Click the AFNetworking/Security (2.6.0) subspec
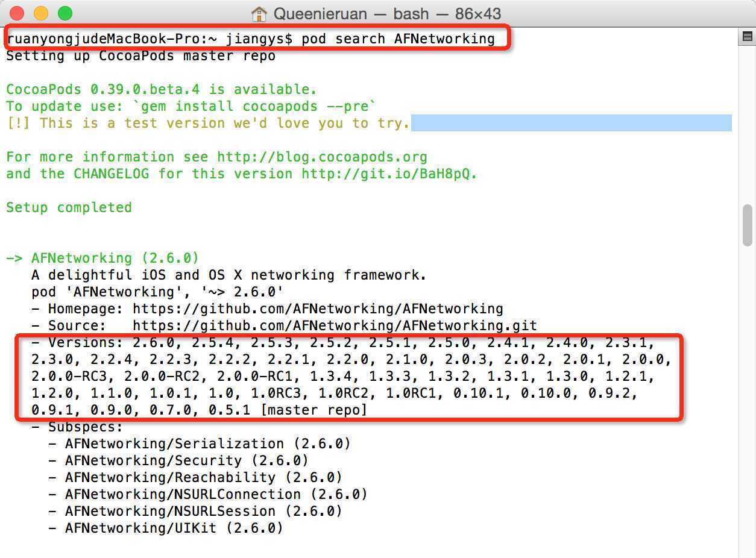Viewport: 756px width, 558px height. [x=187, y=461]
